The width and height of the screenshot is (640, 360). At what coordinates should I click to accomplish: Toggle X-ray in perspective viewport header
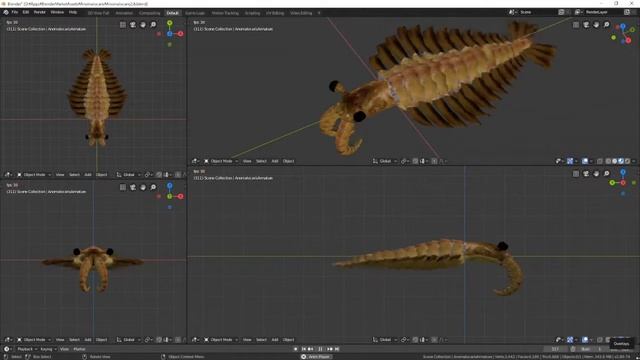600,161
